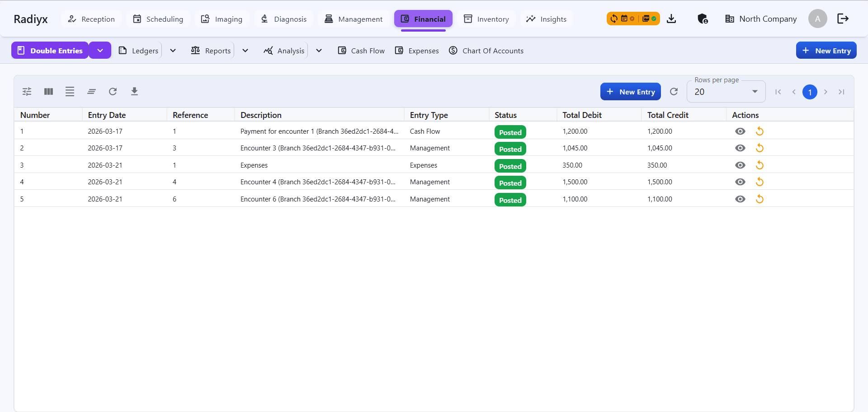Open the Rows per page dropdown
The height and width of the screenshot is (412, 868).
(x=726, y=92)
